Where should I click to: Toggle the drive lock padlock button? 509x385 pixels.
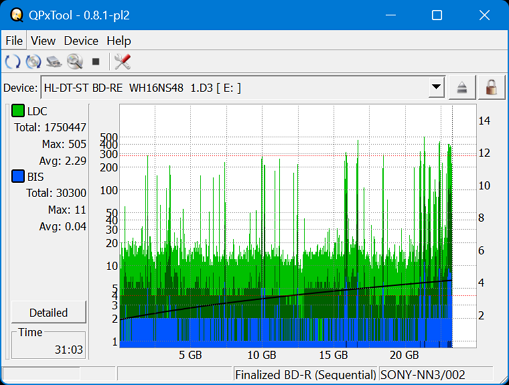(491, 88)
